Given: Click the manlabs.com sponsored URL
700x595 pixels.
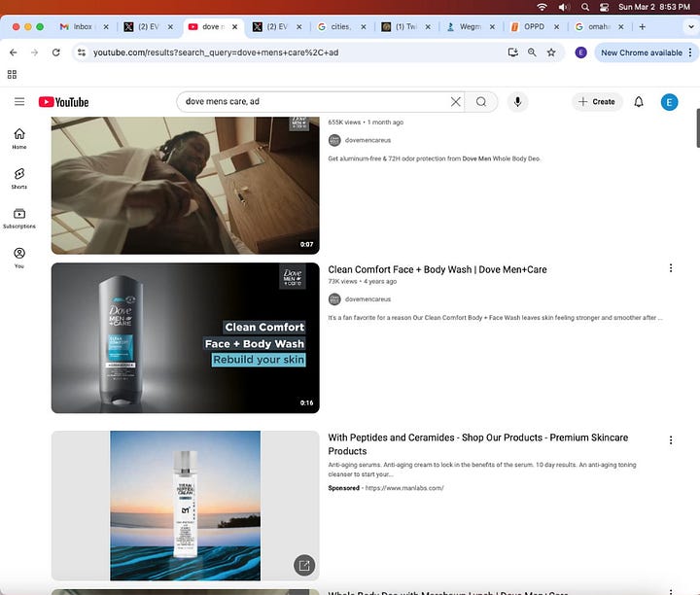Looking at the screenshot, I should [x=404, y=488].
